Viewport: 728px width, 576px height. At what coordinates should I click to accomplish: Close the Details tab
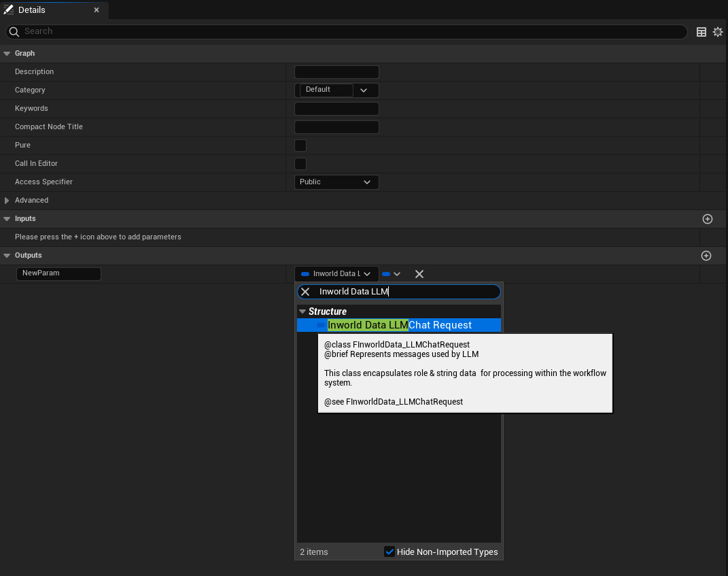click(97, 10)
